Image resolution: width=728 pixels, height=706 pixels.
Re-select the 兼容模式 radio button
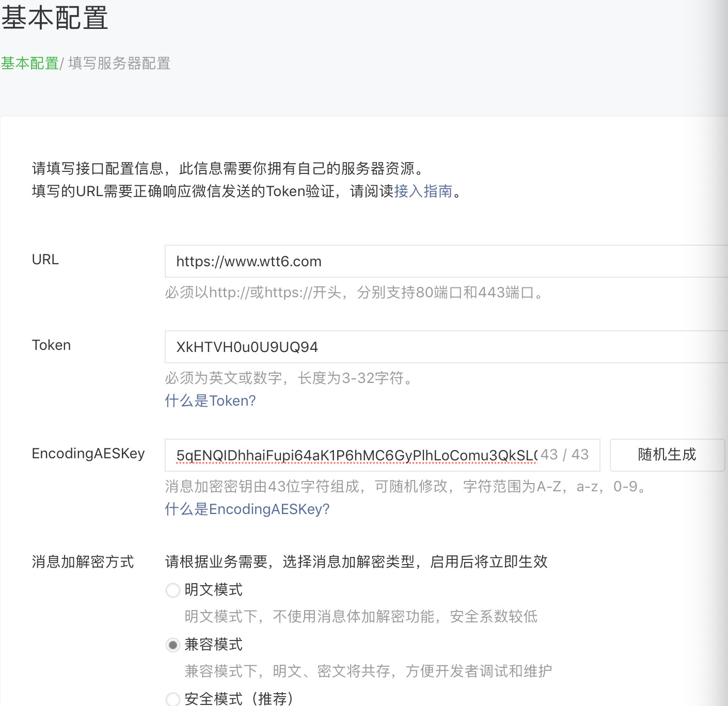point(172,645)
